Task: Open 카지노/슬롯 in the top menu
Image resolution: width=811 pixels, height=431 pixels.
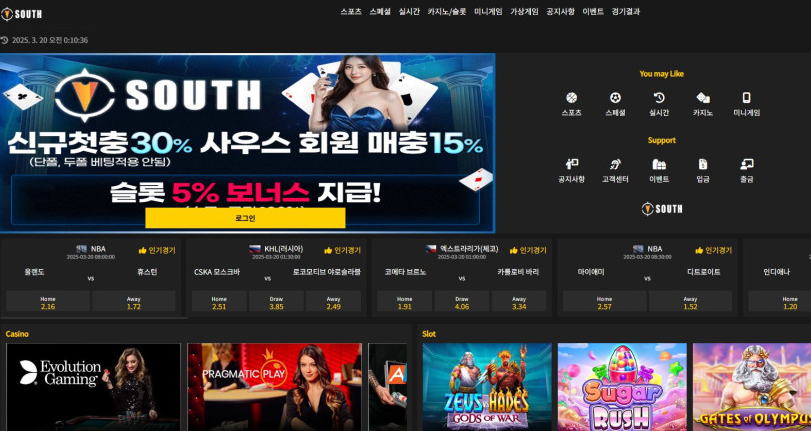Action: pos(447,12)
